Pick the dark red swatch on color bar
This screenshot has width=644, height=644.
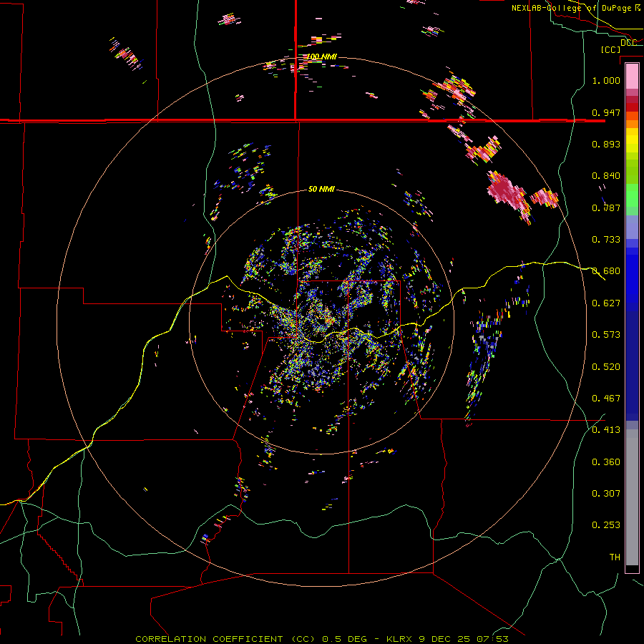tap(632, 107)
